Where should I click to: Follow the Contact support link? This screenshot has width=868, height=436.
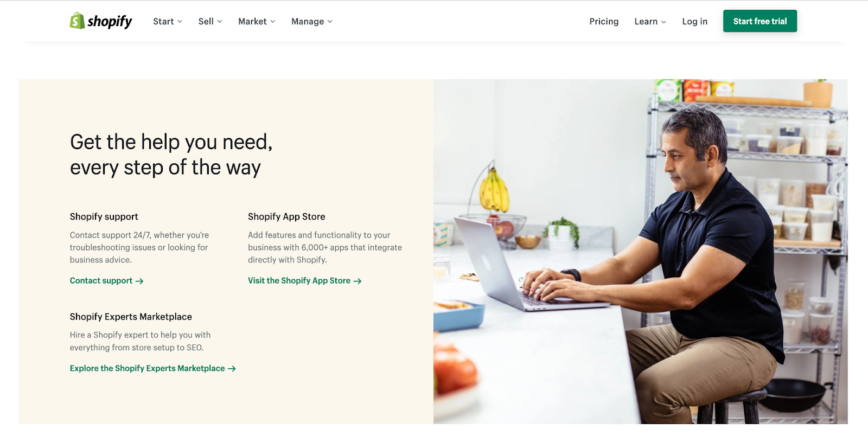click(x=106, y=281)
